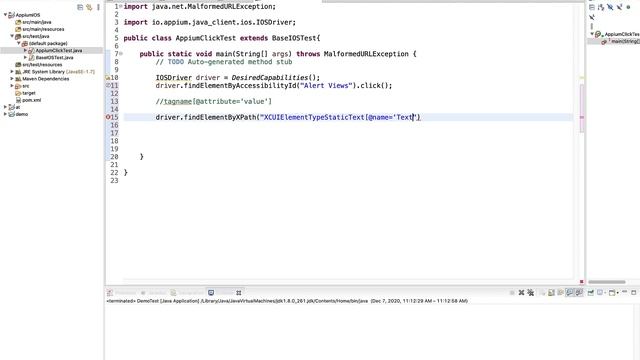Click //tagname[@attribute='value'] comment line
The height and width of the screenshot is (360, 640).
[213, 101]
